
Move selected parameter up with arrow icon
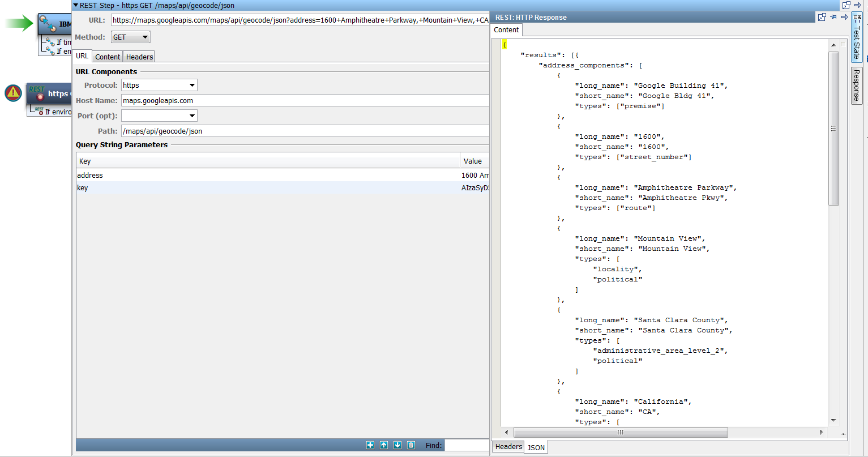click(384, 445)
